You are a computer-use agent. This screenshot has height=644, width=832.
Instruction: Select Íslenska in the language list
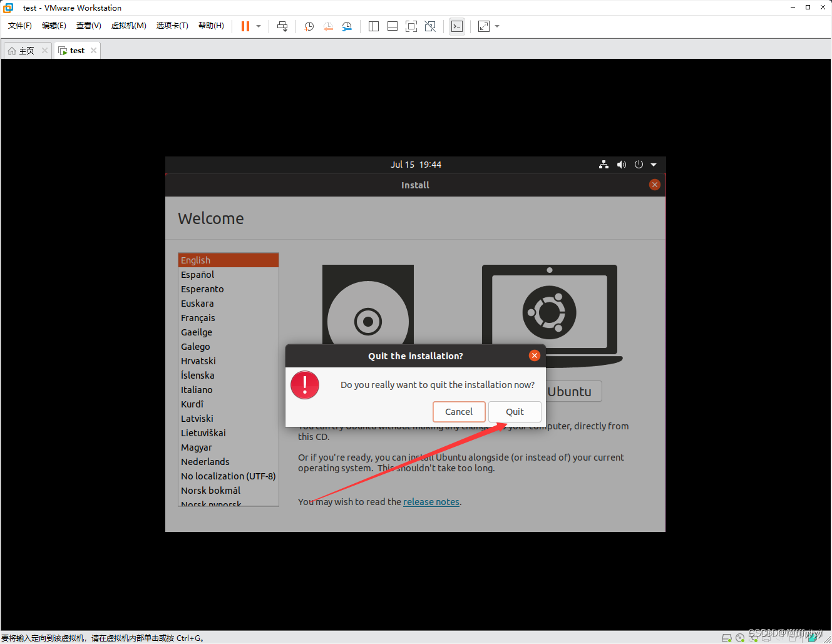pos(229,376)
